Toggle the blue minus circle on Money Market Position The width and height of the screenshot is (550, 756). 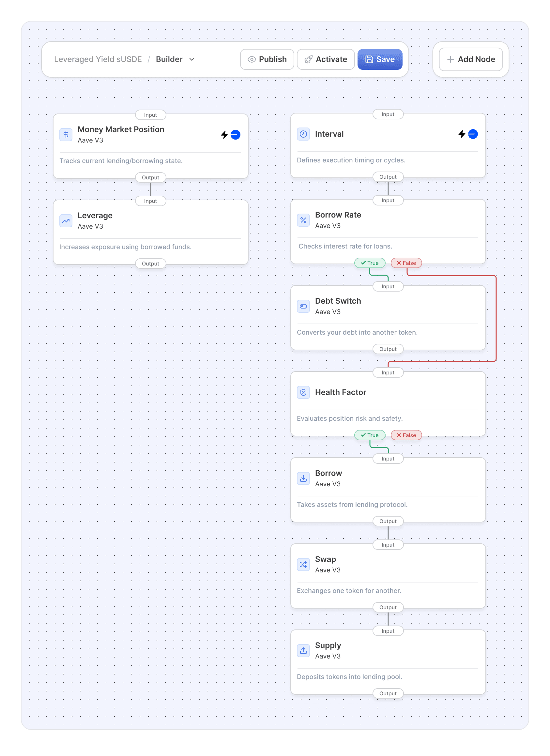point(235,135)
